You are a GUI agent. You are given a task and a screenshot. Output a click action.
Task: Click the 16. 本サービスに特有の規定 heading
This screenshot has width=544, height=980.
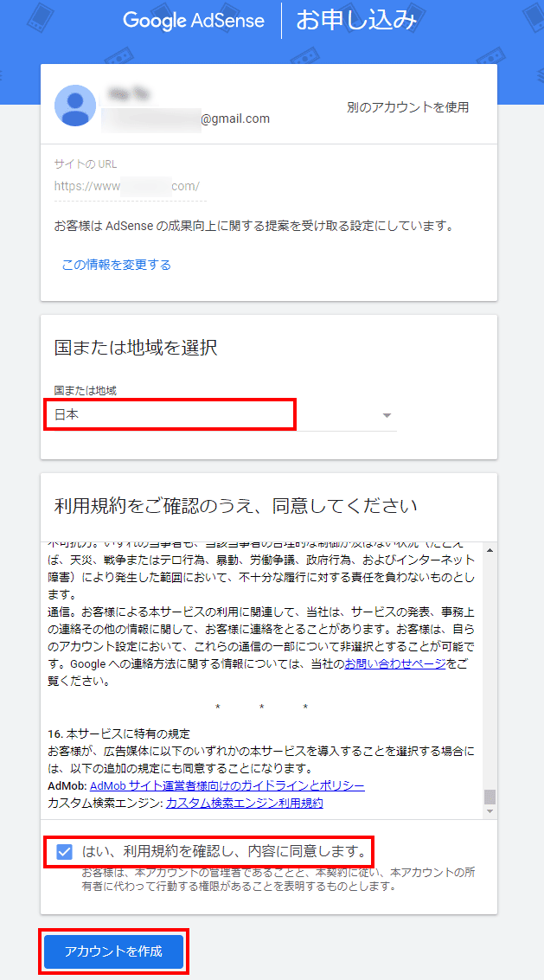click(118, 733)
